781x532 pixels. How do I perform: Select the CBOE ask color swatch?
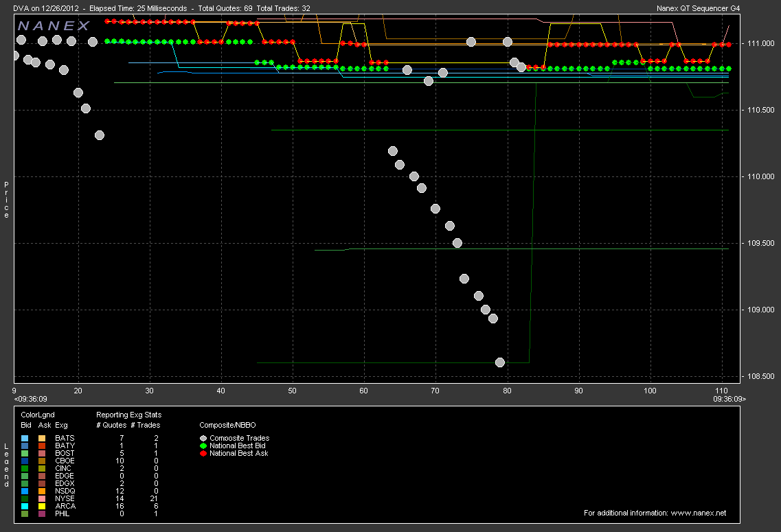coord(42,461)
